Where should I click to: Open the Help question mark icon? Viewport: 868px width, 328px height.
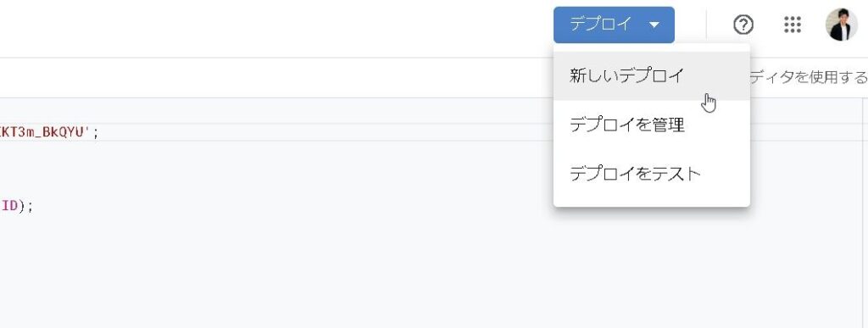click(743, 25)
